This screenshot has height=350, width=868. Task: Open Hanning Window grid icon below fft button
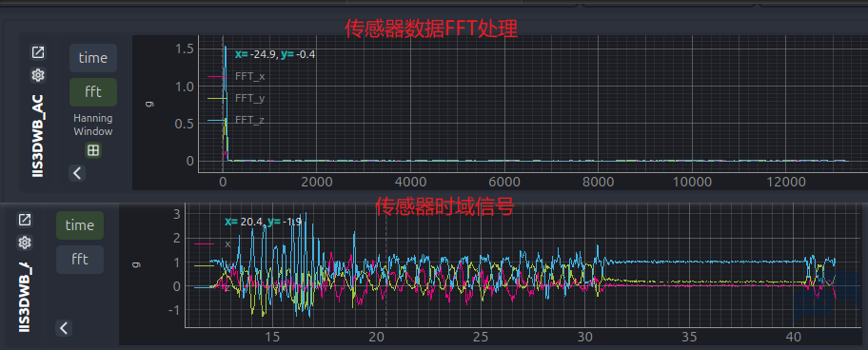tap(93, 150)
